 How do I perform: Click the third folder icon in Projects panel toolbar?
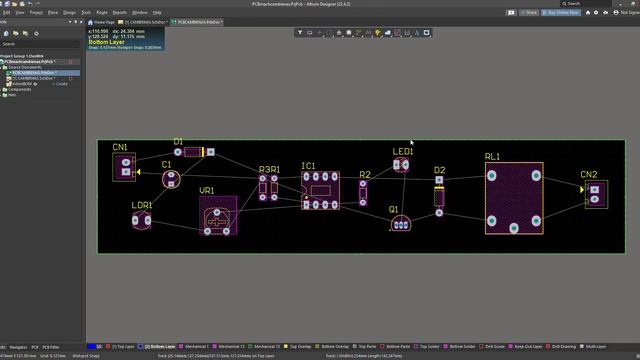26,33
